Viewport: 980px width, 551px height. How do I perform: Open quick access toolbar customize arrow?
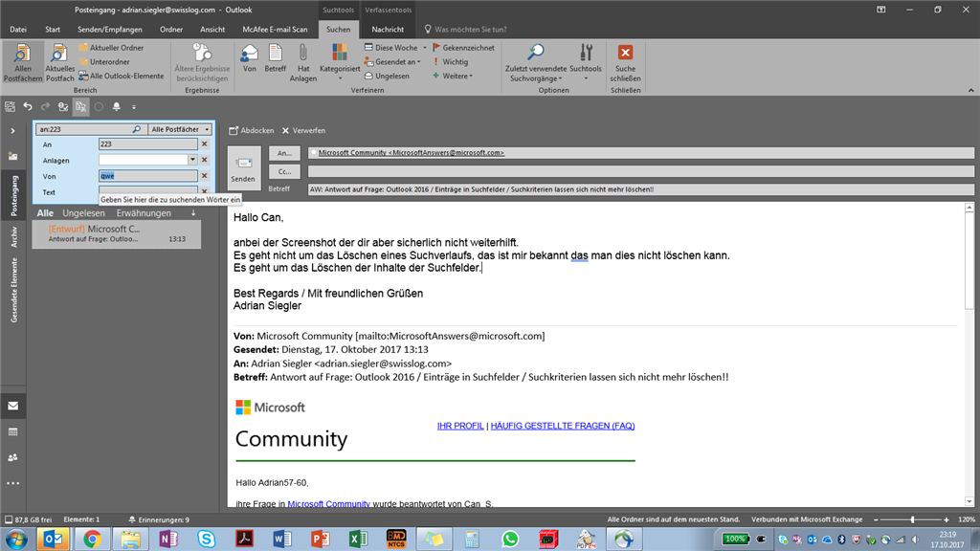click(x=133, y=107)
